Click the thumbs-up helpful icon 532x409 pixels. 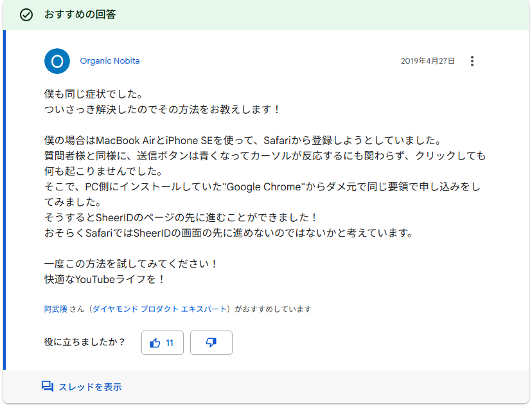click(x=155, y=343)
